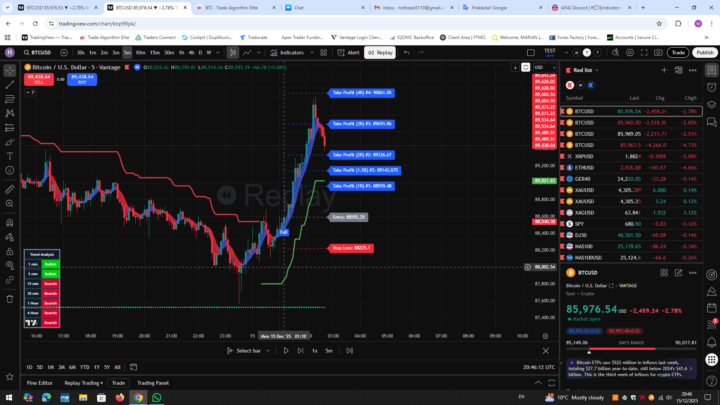Collapse the indicator legend chevron
The width and height of the screenshot is (720, 405).
(30, 93)
